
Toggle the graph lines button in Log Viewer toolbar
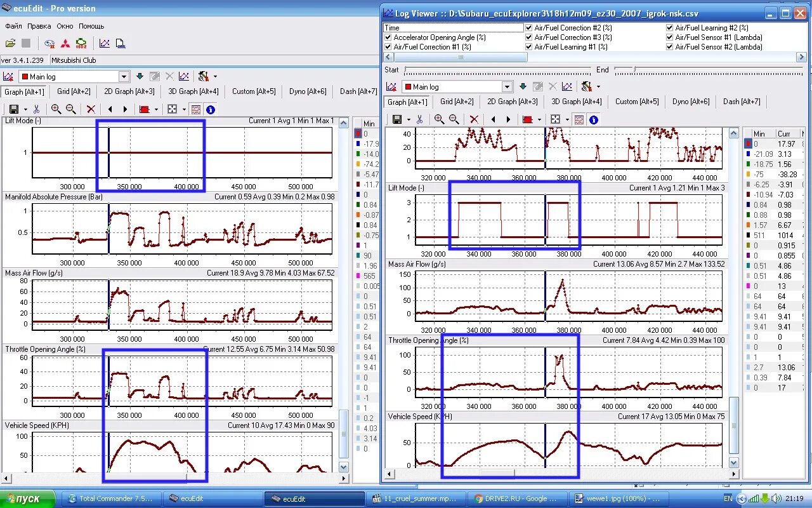579,119
